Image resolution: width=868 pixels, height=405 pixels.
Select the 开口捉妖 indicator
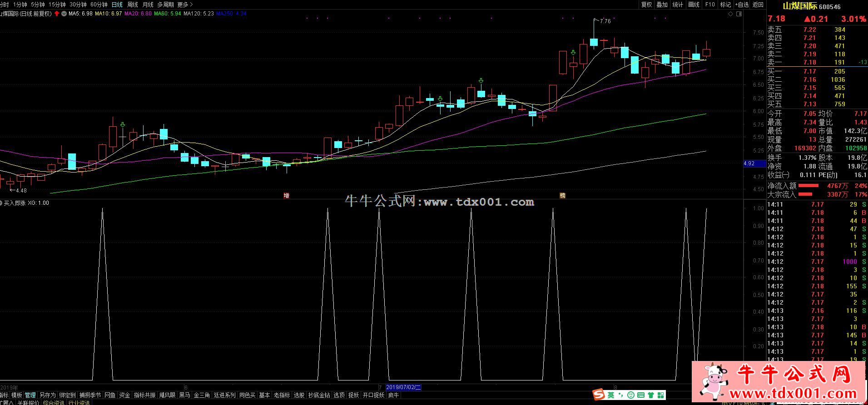point(373,395)
